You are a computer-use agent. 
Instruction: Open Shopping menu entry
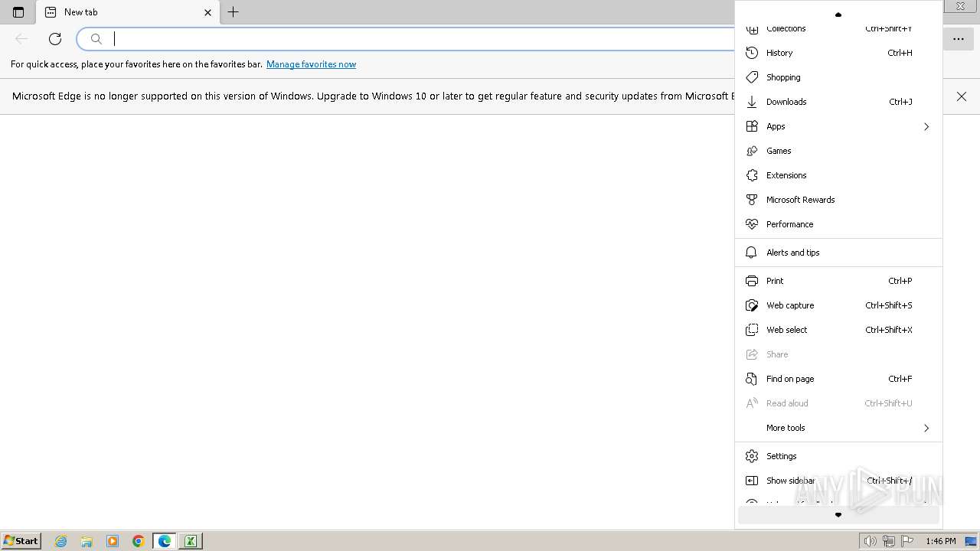[838, 77]
